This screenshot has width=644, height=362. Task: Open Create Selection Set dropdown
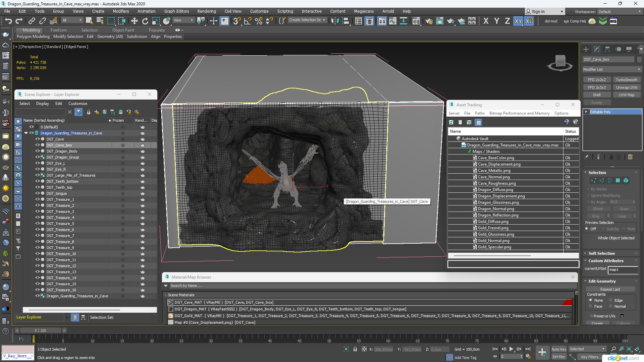[307, 20]
